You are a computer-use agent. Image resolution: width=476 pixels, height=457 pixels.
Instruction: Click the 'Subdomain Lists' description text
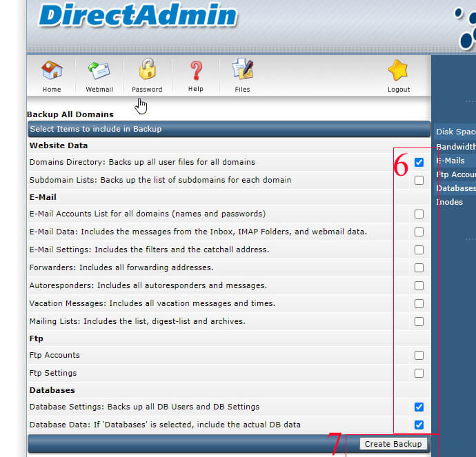tap(160, 180)
